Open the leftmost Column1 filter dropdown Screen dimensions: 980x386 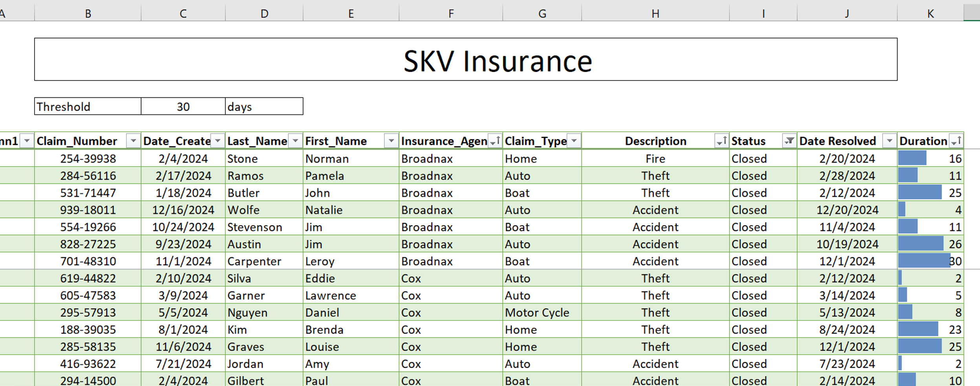[x=26, y=140]
